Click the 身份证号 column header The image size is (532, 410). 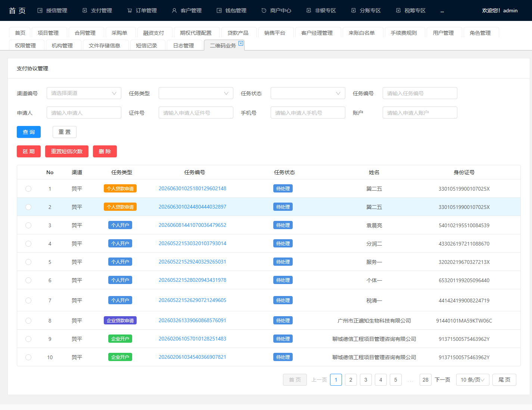(x=464, y=172)
